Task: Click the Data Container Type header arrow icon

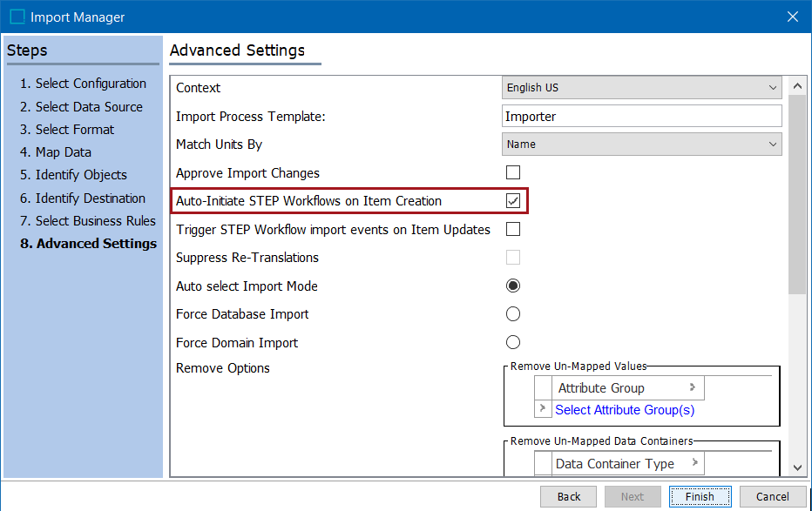Action: pyautogui.click(x=695, y=462)
